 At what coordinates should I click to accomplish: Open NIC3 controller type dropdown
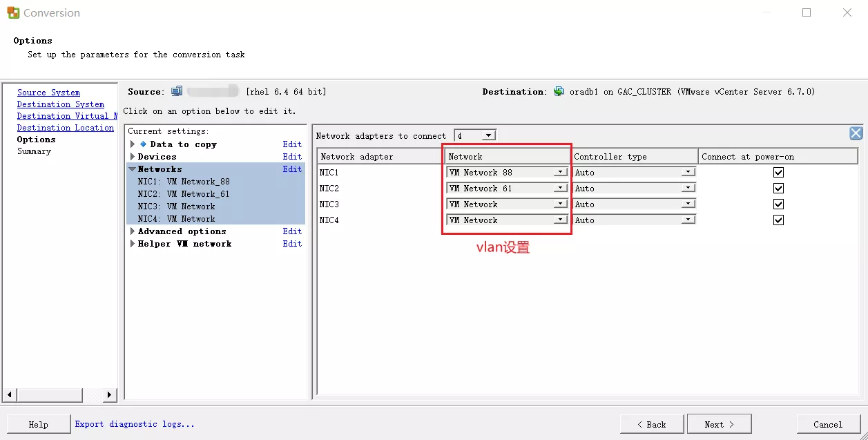click(x=688, y=204)
